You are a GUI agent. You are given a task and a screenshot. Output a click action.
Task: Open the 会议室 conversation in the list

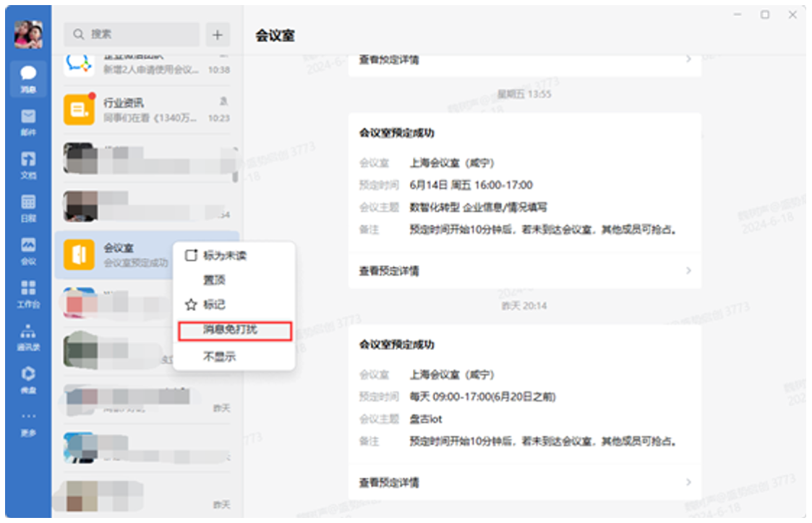point(114,255)
